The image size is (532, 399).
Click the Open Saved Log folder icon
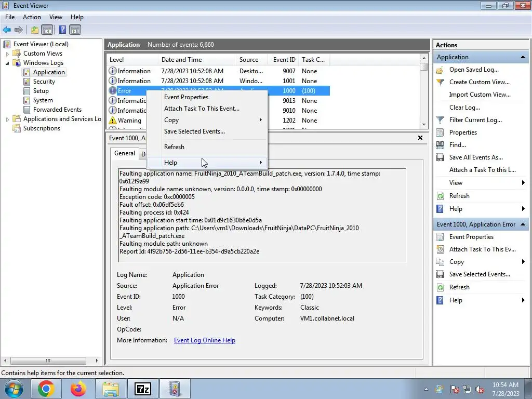click(440, 70)
